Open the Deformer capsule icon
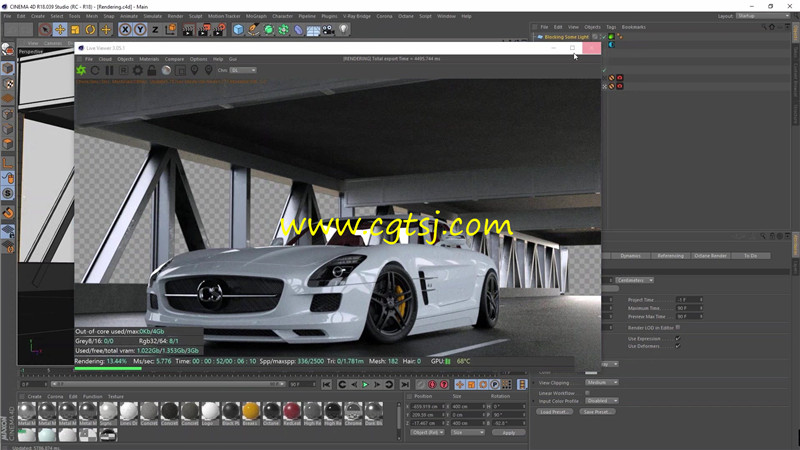 [298, 30]
